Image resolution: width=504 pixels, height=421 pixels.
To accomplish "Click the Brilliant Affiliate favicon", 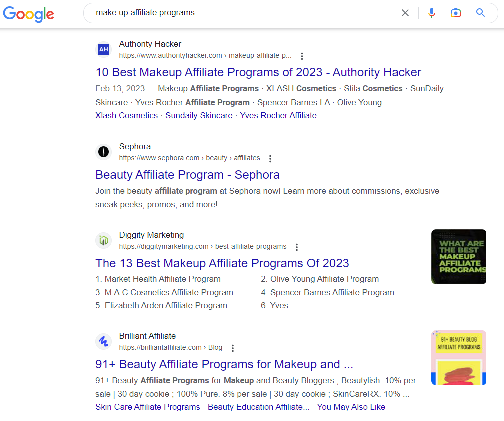I will click(x=103, y=341).
